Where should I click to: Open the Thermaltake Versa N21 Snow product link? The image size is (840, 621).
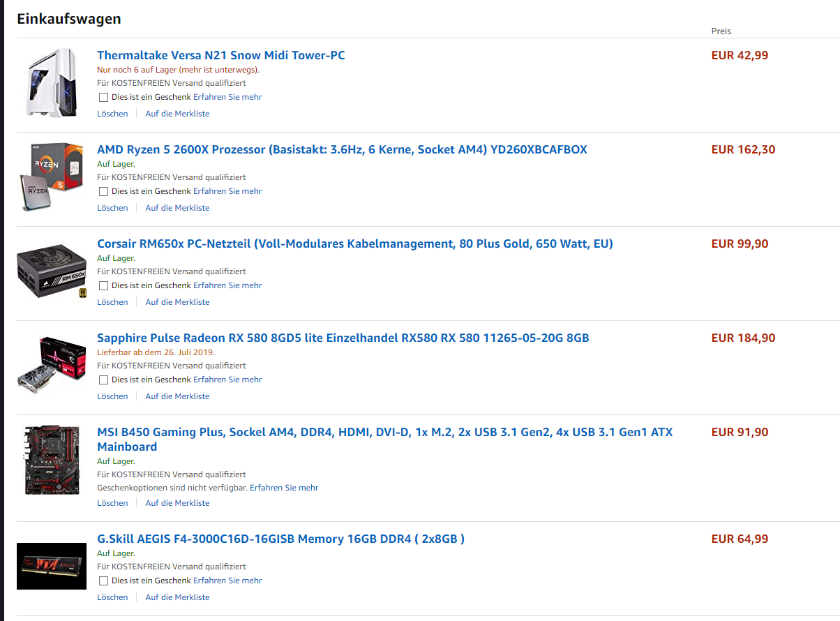pos(221,55)
